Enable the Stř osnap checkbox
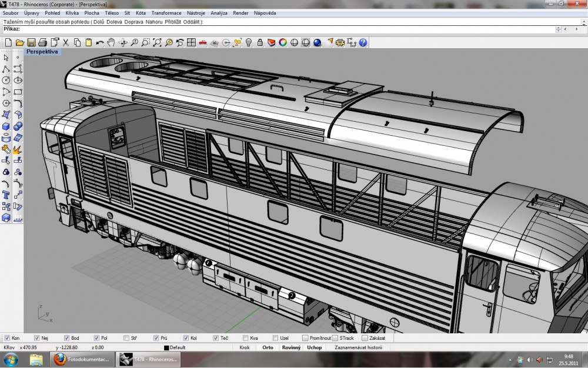The image size is (588, 368). 126,338
